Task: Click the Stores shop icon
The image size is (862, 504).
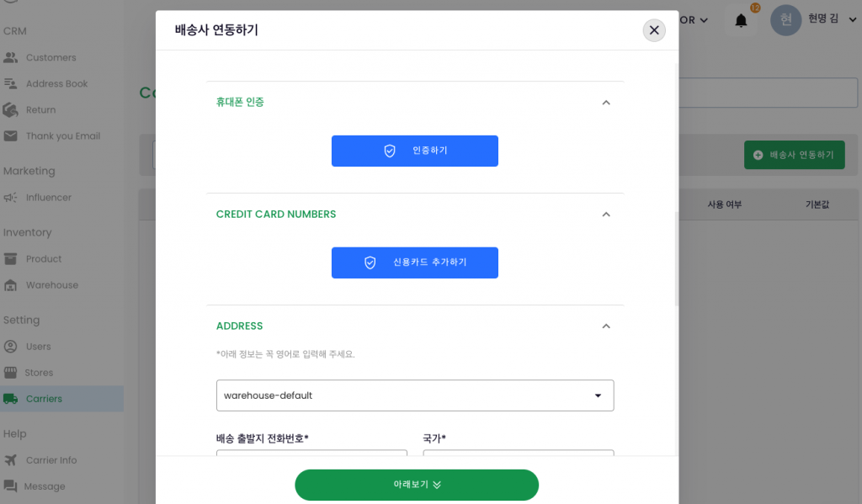Action: pyautogui.click(x=11, y=373)
